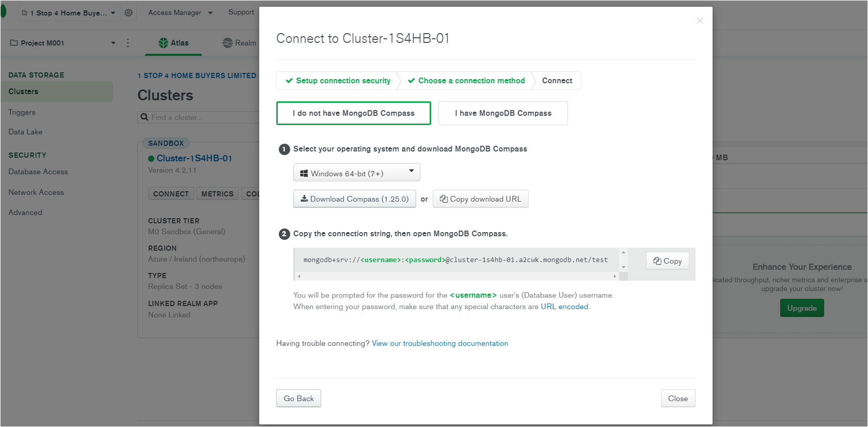
Task: Open Advanced in the sidebar
Action: (x=25, y=212)
